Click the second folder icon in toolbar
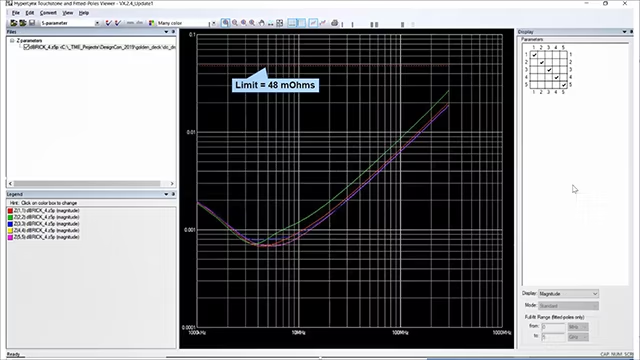The width and height of the screenshot is (640, 360). (23, 23)
